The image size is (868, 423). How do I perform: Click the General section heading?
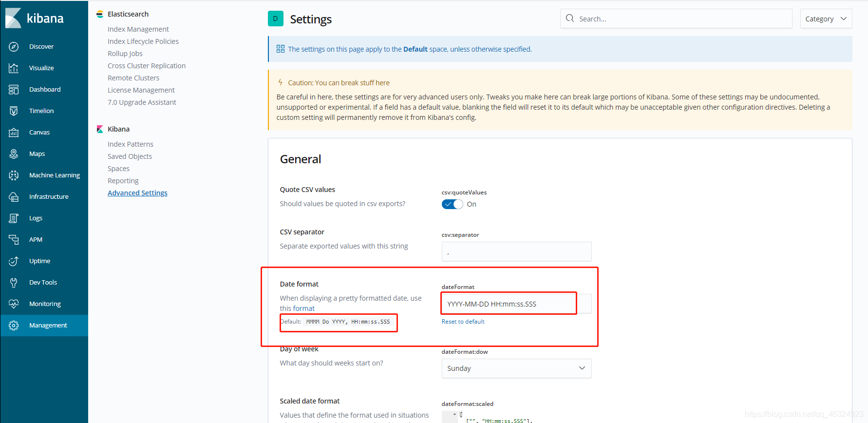point(301,159)
